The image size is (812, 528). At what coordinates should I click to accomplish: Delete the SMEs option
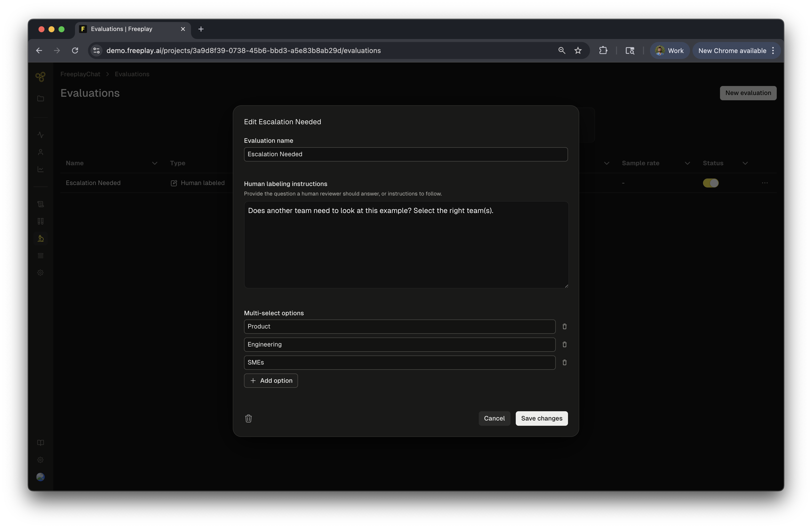tap(564, 362)
